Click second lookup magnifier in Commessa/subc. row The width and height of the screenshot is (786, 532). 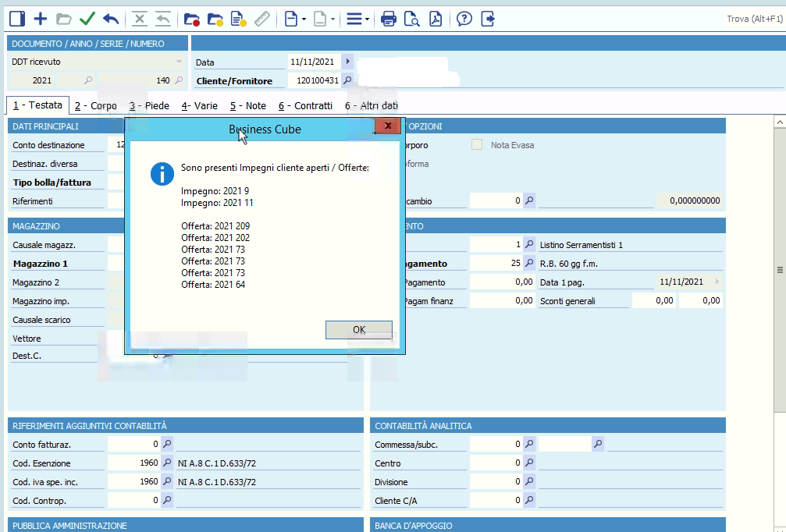click(598, 444)
